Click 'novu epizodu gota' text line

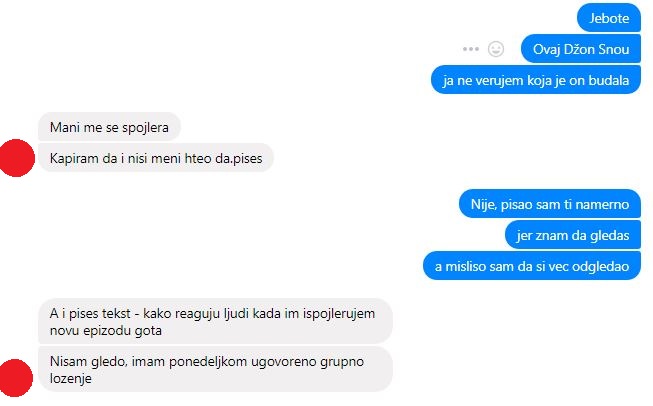[106, 331]
